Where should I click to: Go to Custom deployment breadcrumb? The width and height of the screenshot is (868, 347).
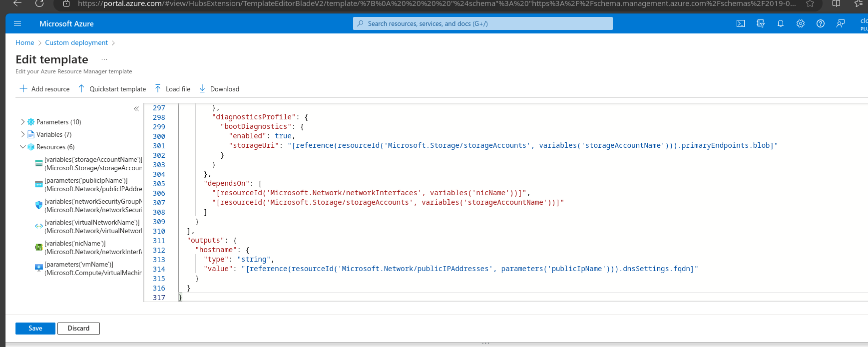pyautogui.click(x=76, y=42)
